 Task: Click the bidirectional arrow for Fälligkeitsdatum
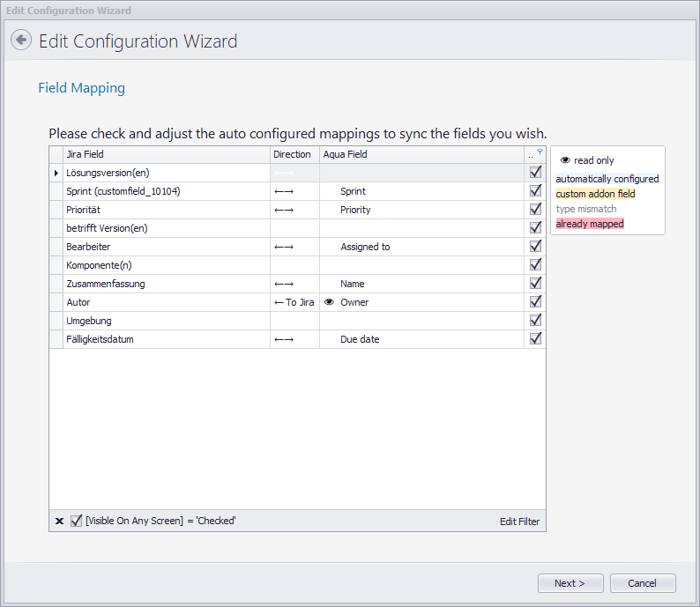coord(284,339)
